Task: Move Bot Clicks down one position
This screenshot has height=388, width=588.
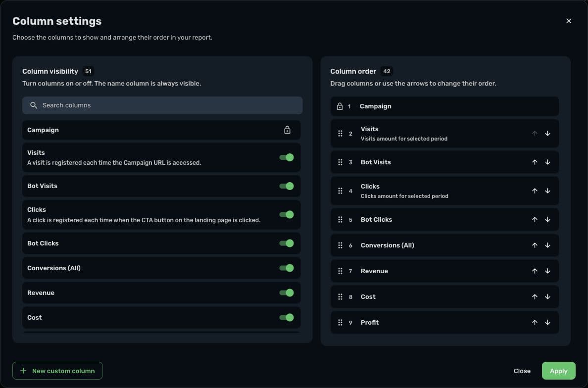Action: click(547, 220)
